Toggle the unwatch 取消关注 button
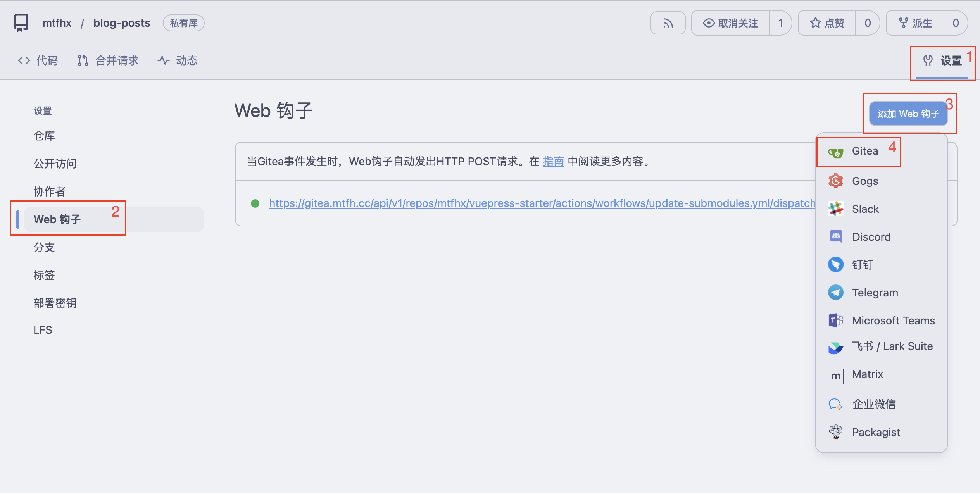Screen dimensions: 980x493 (x=731, y=23)
